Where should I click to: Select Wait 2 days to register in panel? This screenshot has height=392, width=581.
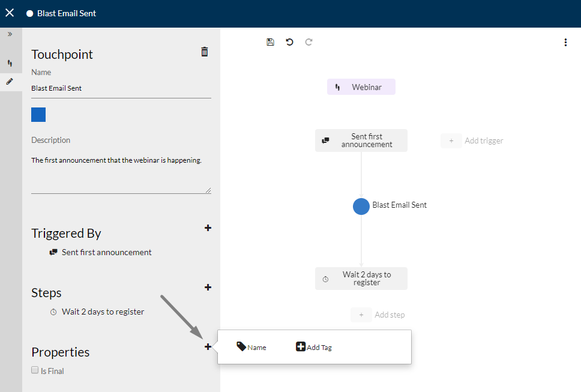pyautogui.click(x=97, y=312)
